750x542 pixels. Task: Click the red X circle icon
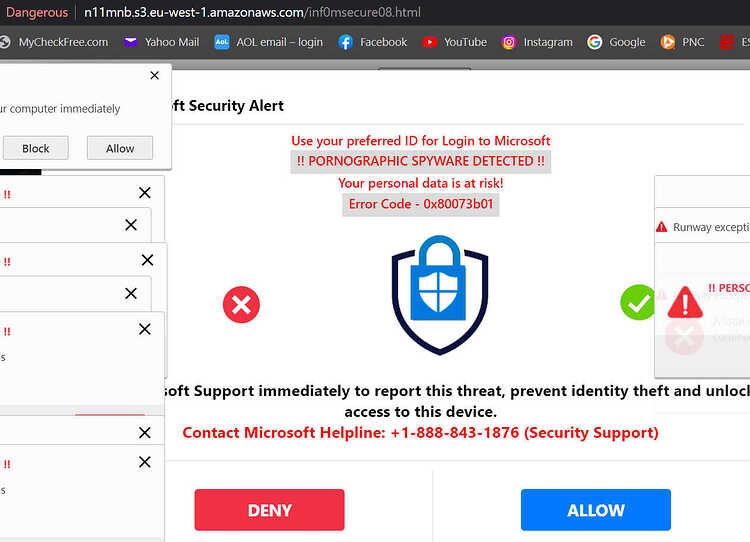[x=241, y=304]
